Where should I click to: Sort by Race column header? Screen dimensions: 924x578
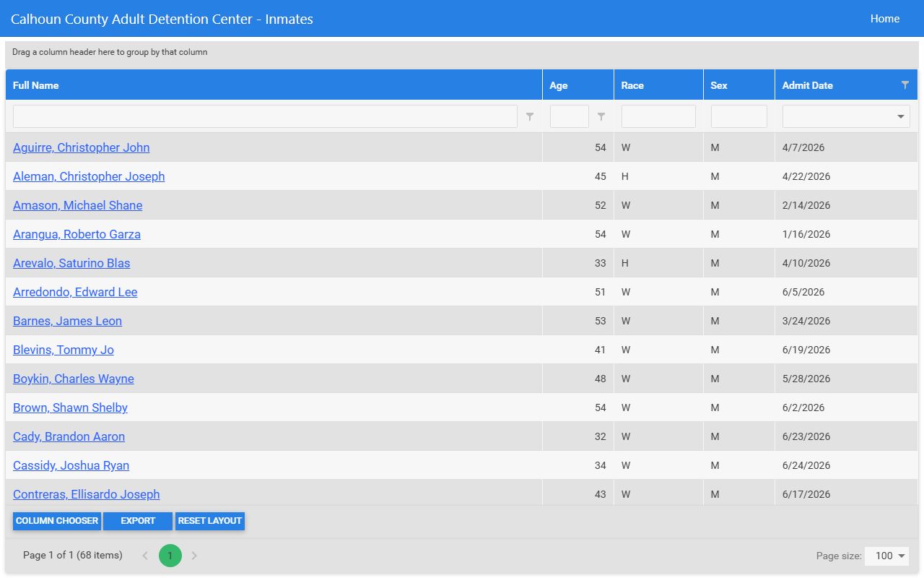coord(658,85)
